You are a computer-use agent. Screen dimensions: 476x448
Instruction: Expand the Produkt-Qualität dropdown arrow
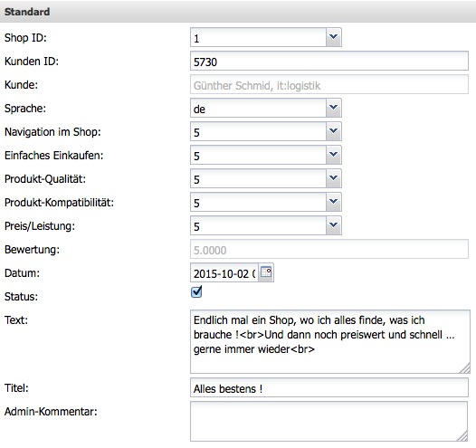coord(334,178)
